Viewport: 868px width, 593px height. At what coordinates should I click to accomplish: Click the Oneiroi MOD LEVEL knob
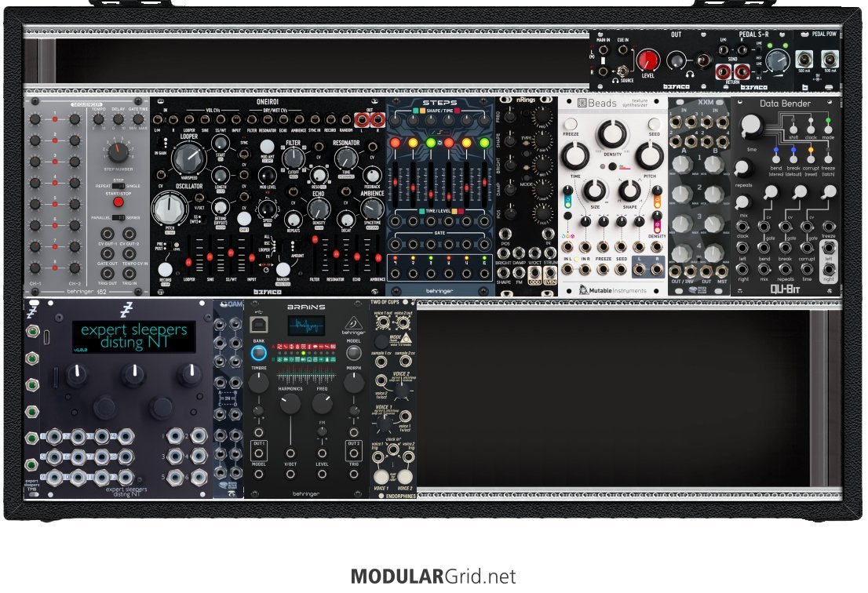pyautogui.click(x=268, y=176)
